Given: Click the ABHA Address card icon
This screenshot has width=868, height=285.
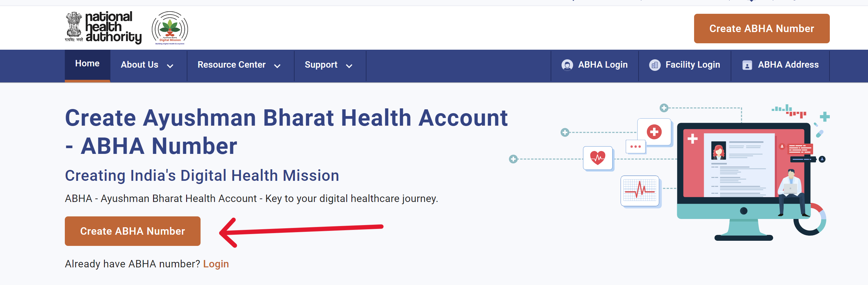Looking at the screenshot, I should tap(747, 65).
